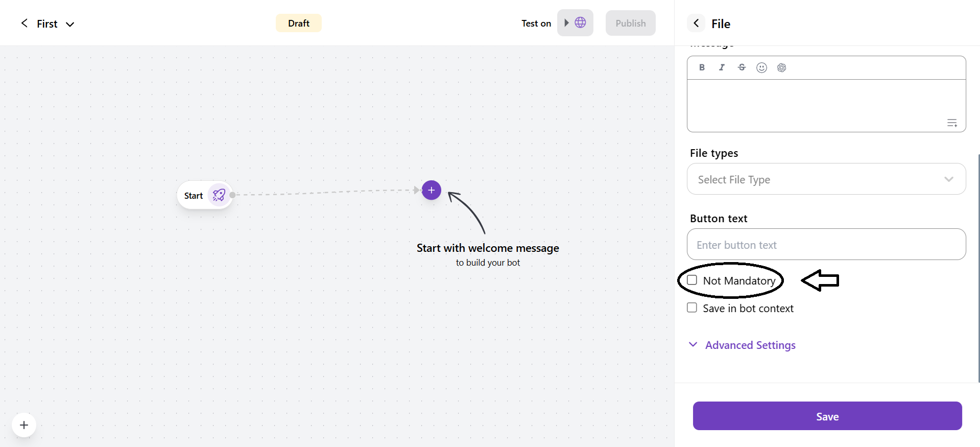The width and height of the screenshot is (980, 447).
Task: Check the Save in bot context box
Action: click(692, 308)
